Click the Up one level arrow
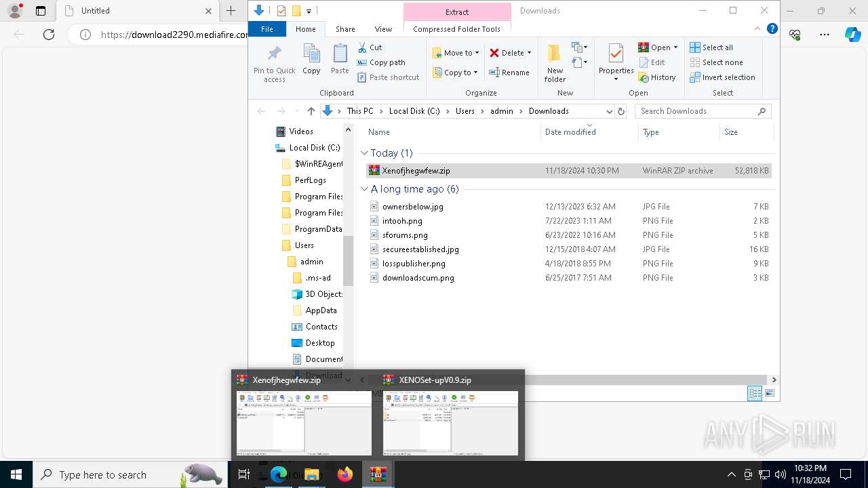Screen dimensions: 868x488 tap(311, 111)
